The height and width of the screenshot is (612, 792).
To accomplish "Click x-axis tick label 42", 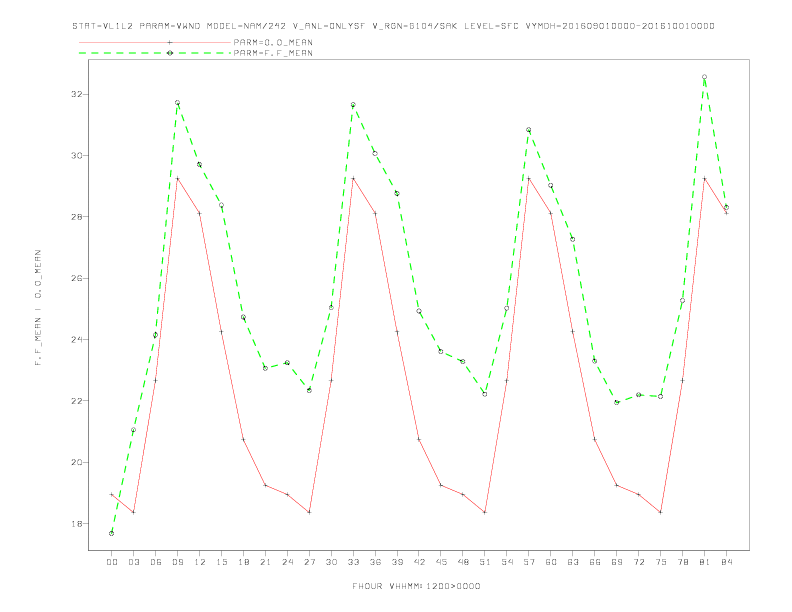I will (x=419, y=562).
